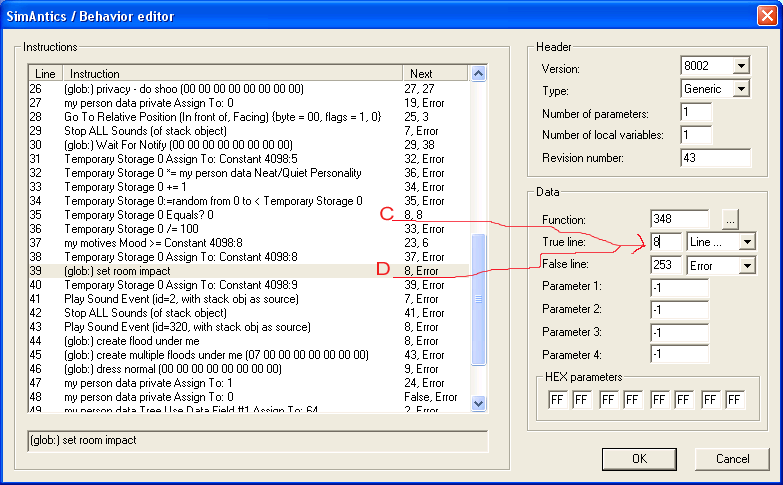Focus the Number of parameters field
This screenshot has height=485, width=783.
click(696, 112)
